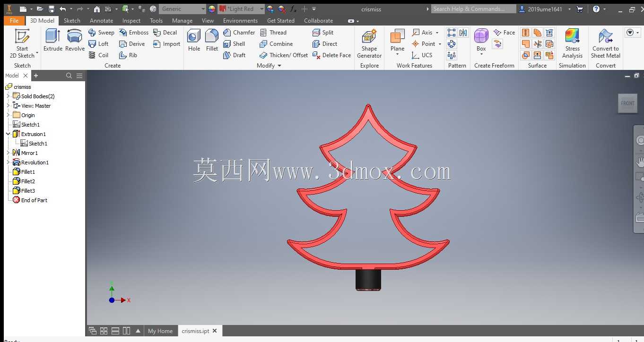The height and width of the screenshot is (342, 644).
Task: Select the Draft tool
Action: click(x=234, y=55)
